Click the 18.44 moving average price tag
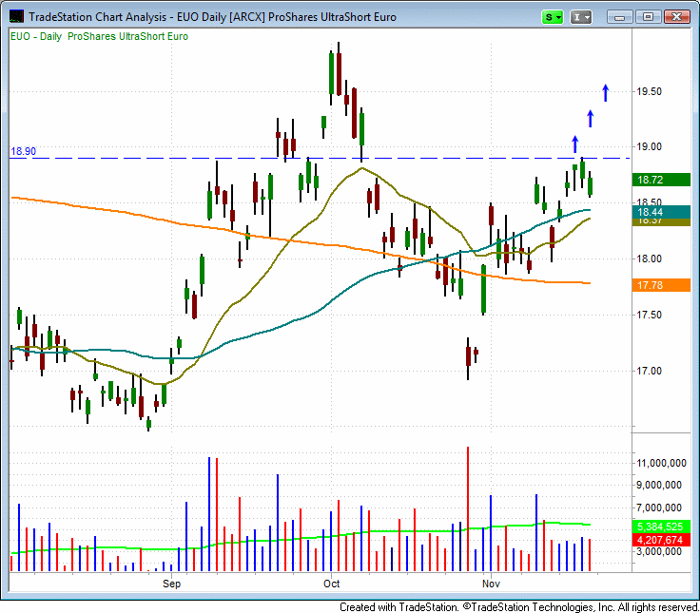The image size is (700, 613). (661, 212)
